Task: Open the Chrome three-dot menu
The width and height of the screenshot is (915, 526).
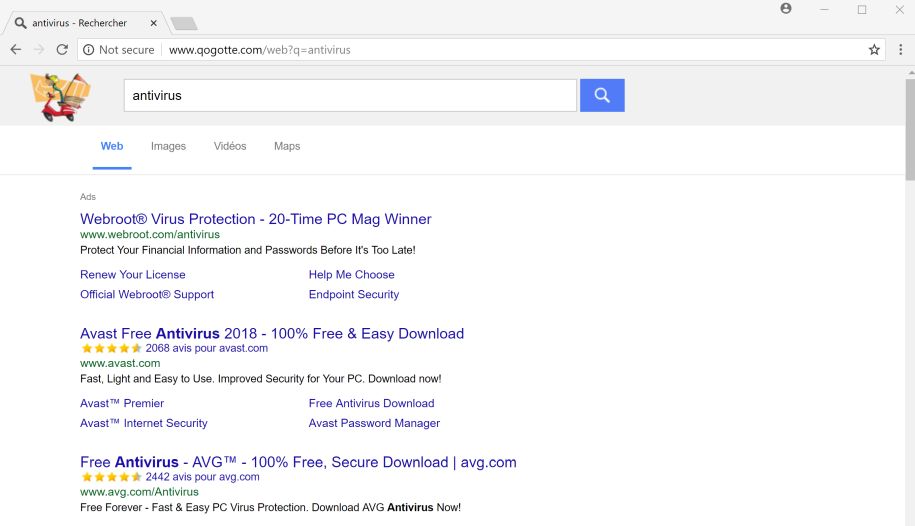Action: [899, 50]
